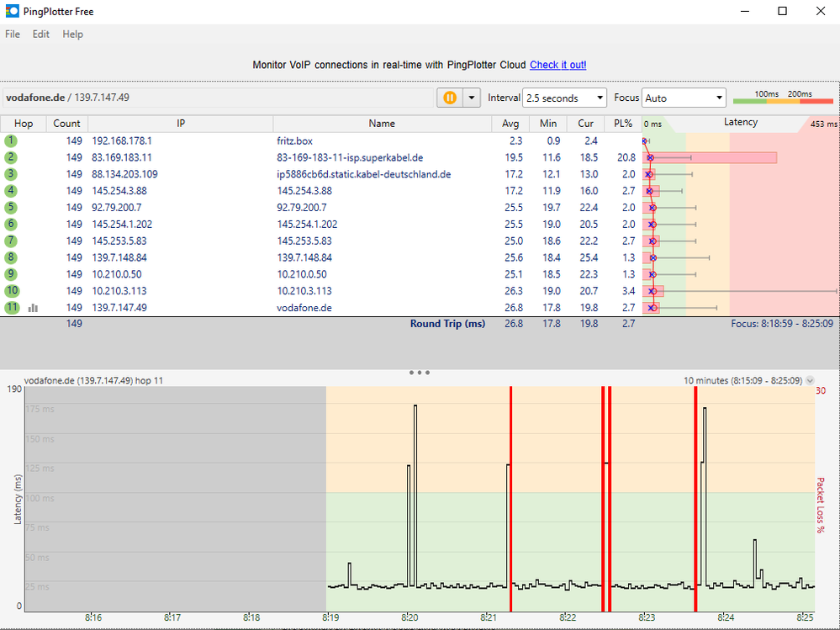Open the arrow dropdown beside the pause button

[471, 98]
